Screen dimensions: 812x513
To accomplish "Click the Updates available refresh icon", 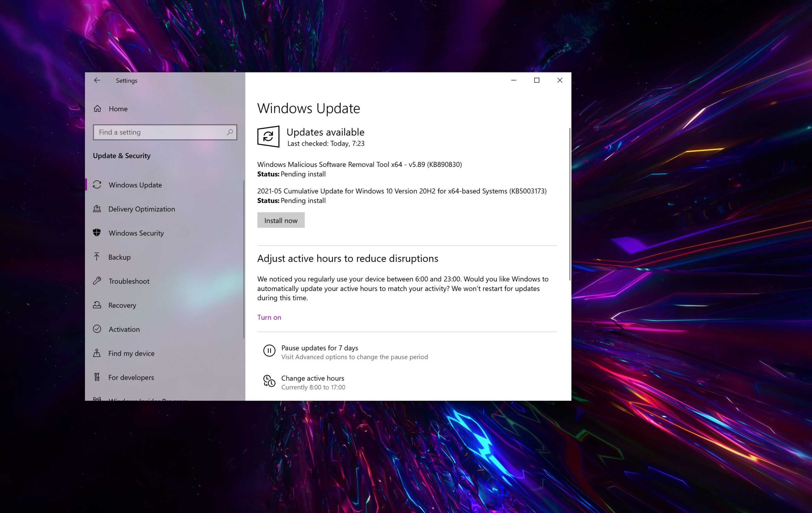I will [268, 137].
